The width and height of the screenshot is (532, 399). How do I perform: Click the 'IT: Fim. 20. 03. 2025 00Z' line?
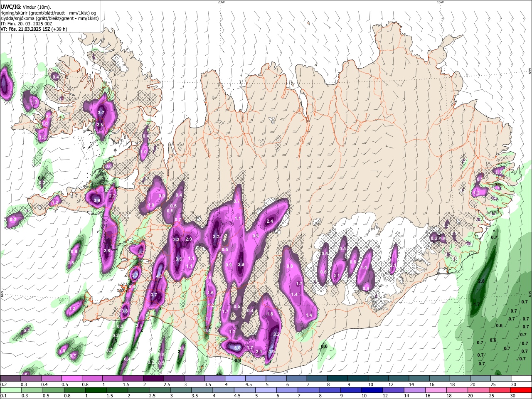point(26,24)
